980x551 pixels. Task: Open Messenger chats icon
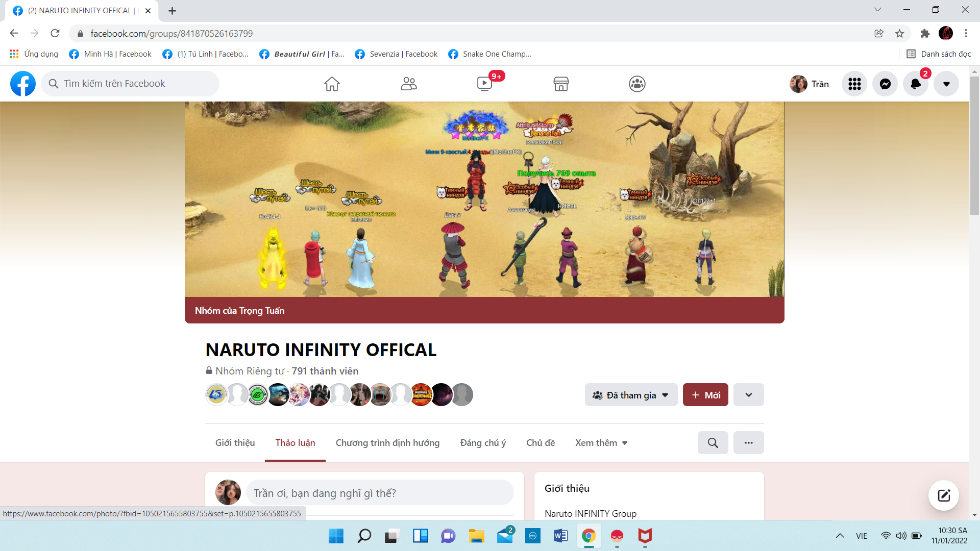pyautogui.click(x=885, y=84)
